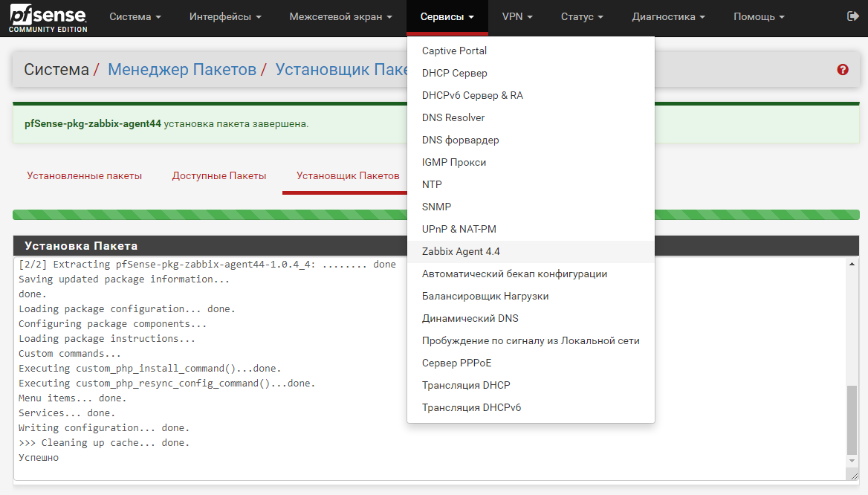Click the 'Loading package instructions...' log line
The width and height of the screenshot is (868, 495).
click(107, 338)
